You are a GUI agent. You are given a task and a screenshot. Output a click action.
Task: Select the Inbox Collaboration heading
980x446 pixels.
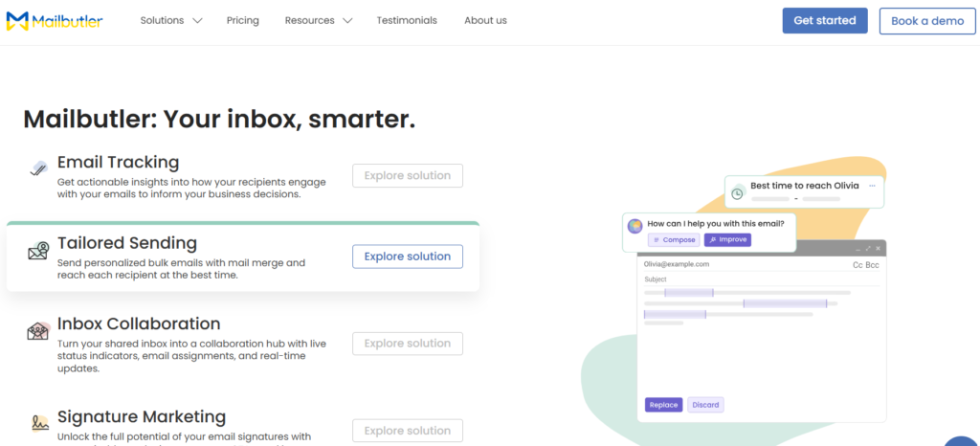coord(139,323)
